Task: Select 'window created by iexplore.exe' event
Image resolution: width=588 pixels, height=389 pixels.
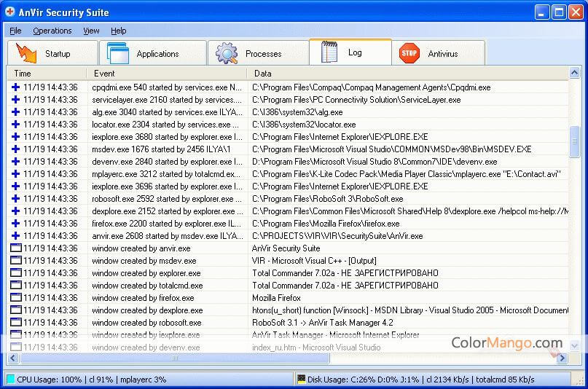Action: coord(146,334)
